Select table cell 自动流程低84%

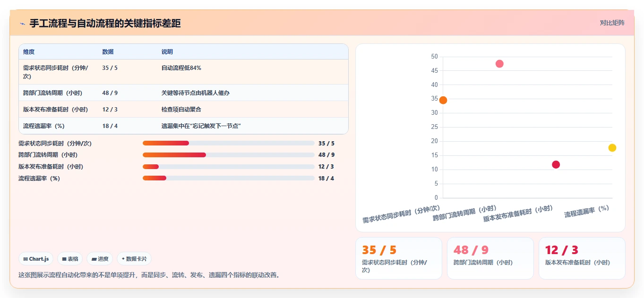coord(181,68)
